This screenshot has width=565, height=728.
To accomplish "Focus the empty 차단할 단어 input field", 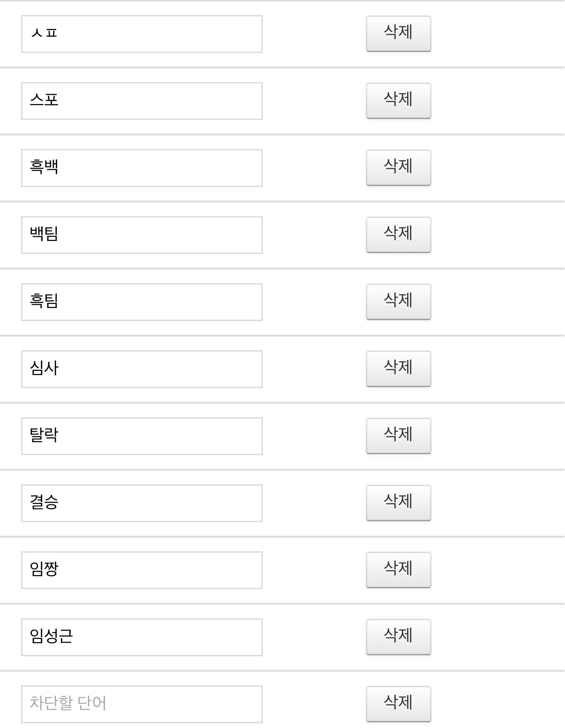I will tap(141, 704).
